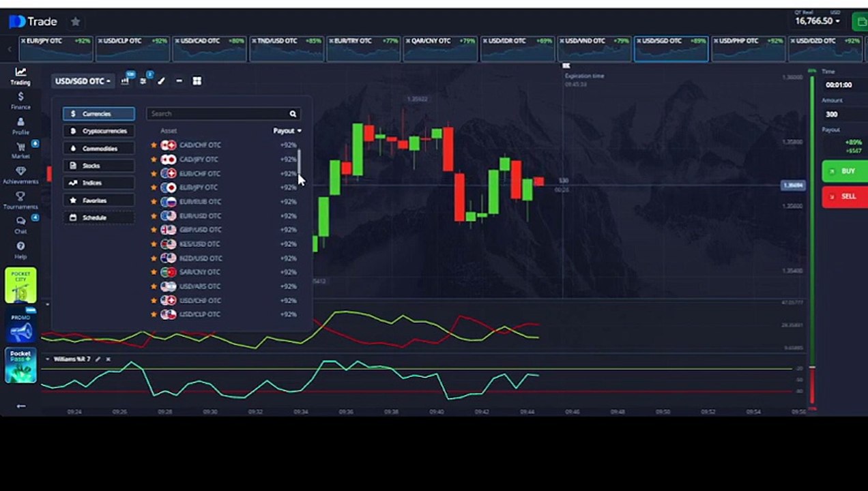Switch to the QAR/CNY OTC chart tab
The height and width of the screenshot is (491, 868).
coord(440,48)
